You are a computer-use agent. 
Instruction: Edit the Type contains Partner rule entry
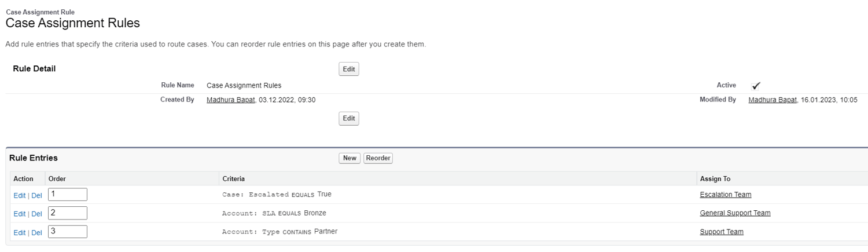[x=19, y=232]
